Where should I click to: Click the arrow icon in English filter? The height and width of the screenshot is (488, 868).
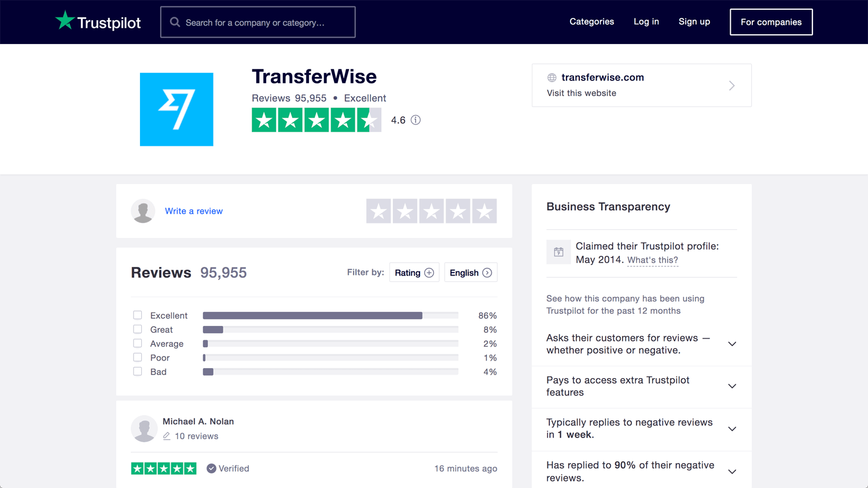[x=487, y=273]
